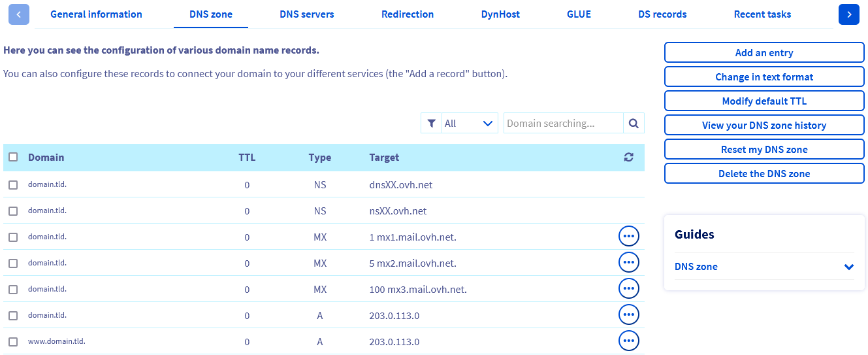The image size is (868, 355).
Task: Switch to General information tab
Action: (x=96, y=14)
